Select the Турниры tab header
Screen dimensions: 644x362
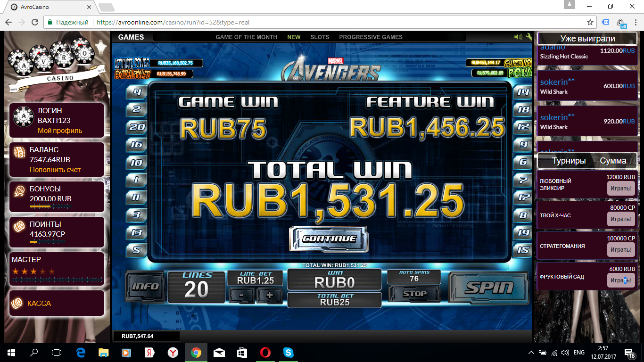[x=569, y=161]
